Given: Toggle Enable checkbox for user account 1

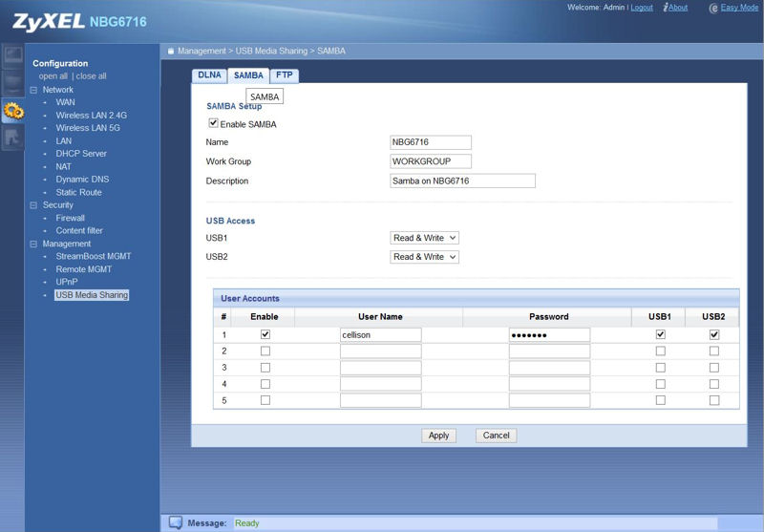Looking at the screenshot, I should 265,334.
